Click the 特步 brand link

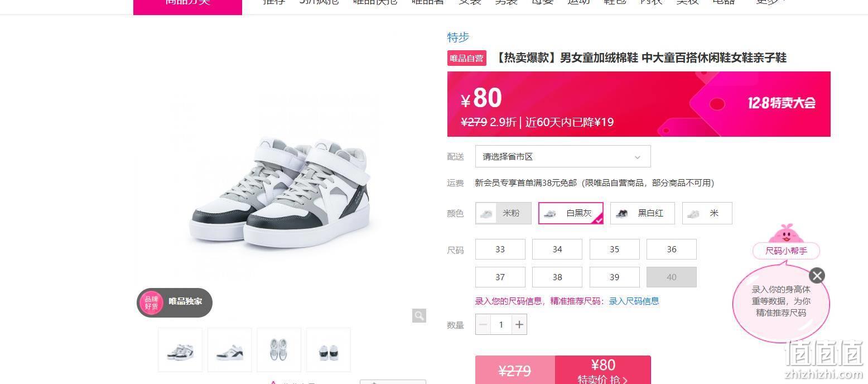tap(458, 37)
